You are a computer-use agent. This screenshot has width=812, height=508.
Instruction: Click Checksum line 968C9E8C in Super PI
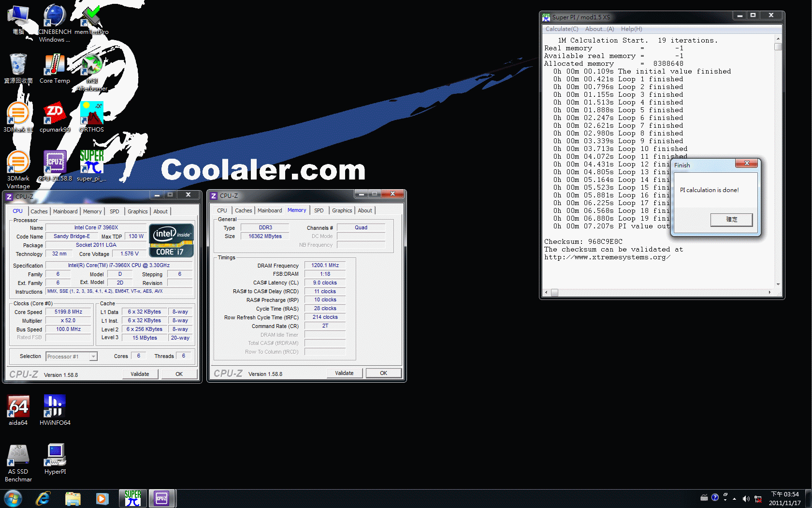583,241
